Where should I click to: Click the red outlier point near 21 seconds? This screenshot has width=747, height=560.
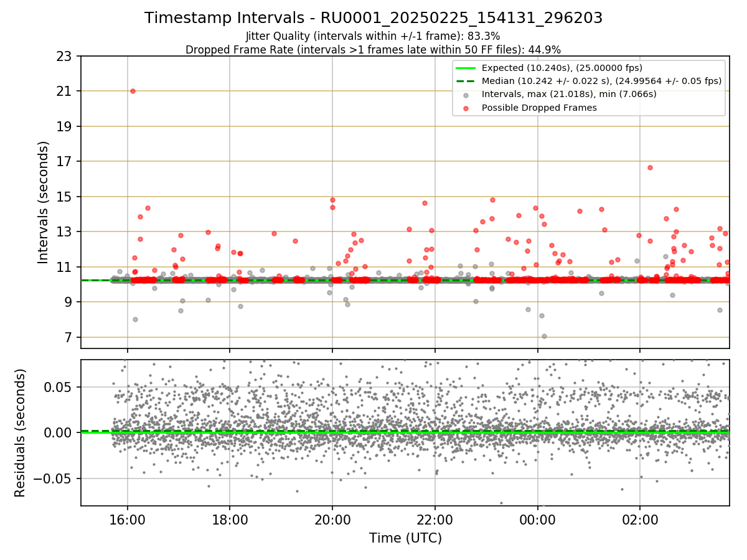point(133,91)
